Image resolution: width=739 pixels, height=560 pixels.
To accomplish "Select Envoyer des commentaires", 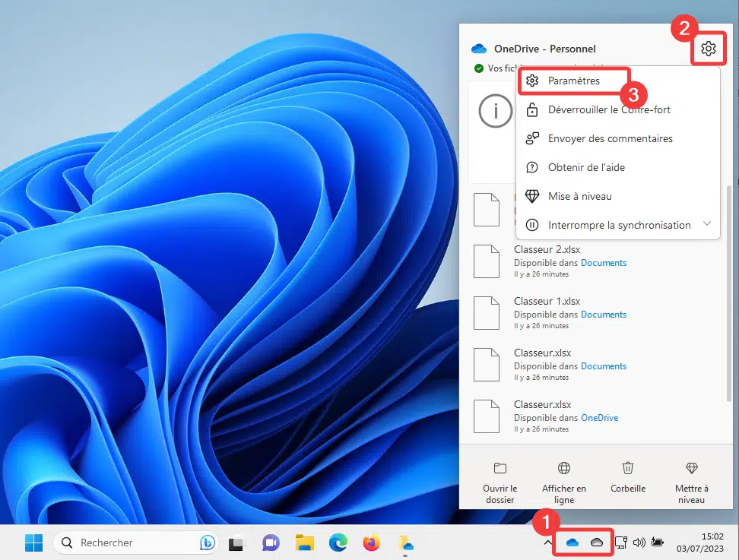I will coord(618,138).
